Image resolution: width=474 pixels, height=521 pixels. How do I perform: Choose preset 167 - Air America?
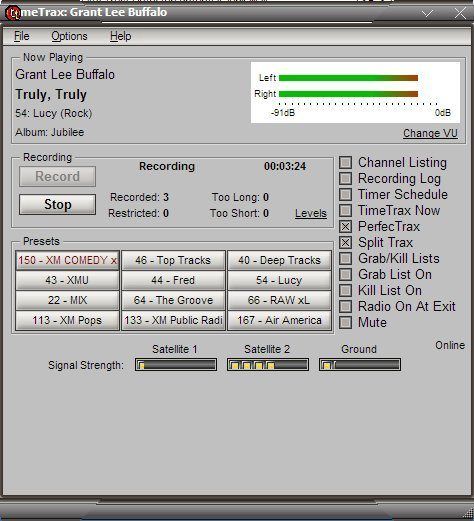(x=279, y=320)
